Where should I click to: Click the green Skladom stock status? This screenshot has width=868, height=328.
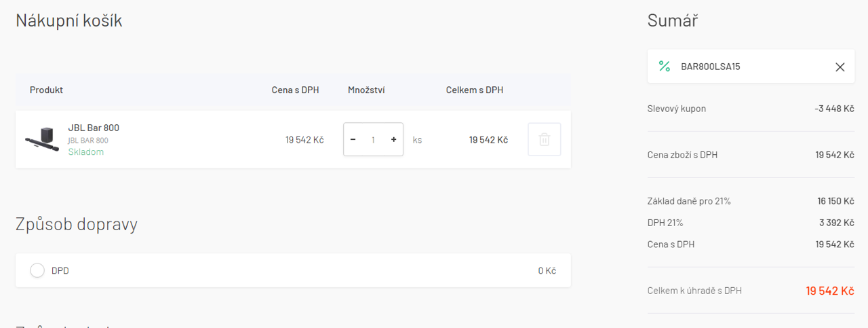86,152
